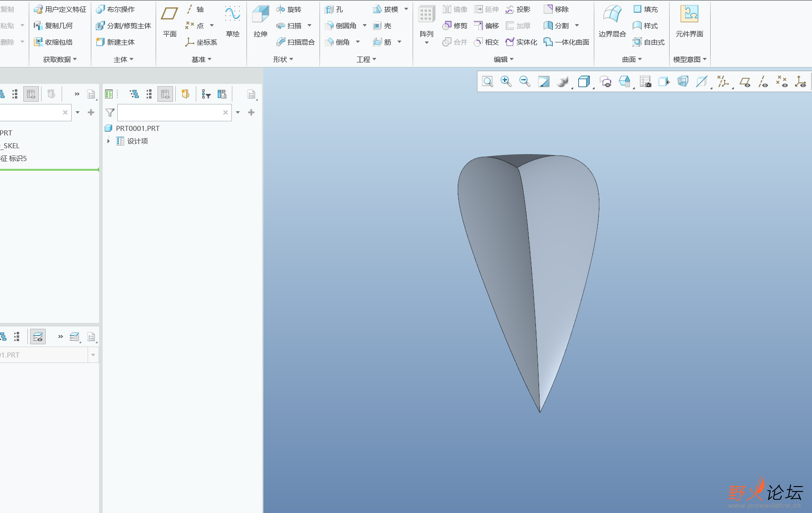
Task: Open the 工程 (Engineering) group menu
Action: click(366, 59)
